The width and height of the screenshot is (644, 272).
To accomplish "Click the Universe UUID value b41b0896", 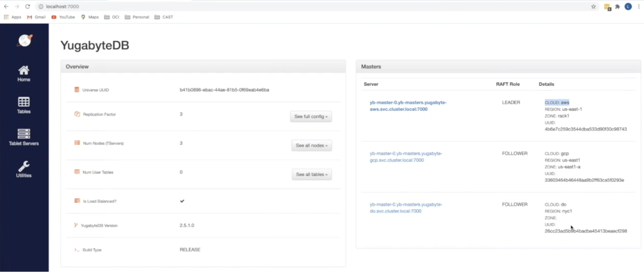I will pos(224,90).
